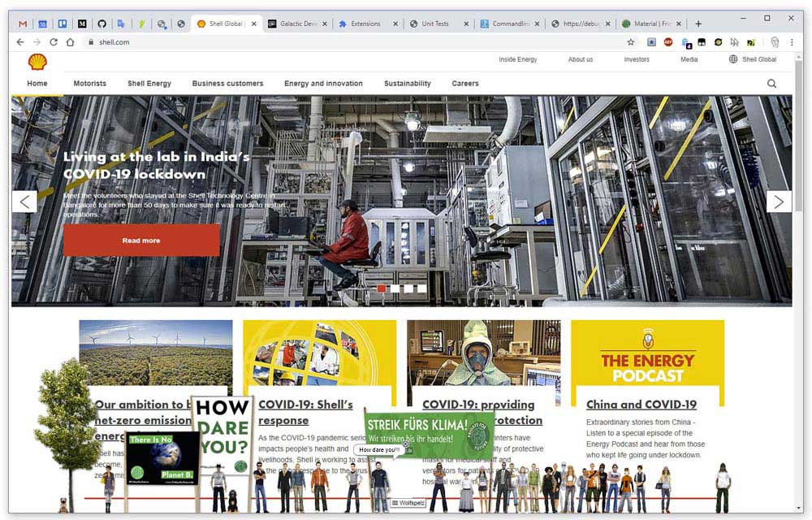Open Chrome's three-dot menu
812x520 pixels.
click(x=792, y=42)
